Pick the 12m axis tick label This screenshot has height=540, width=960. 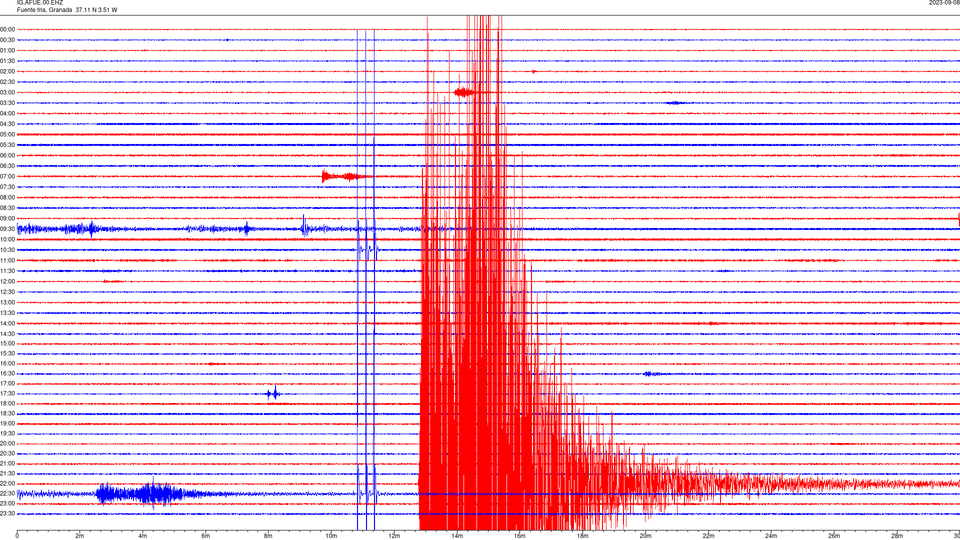[394, 536]
